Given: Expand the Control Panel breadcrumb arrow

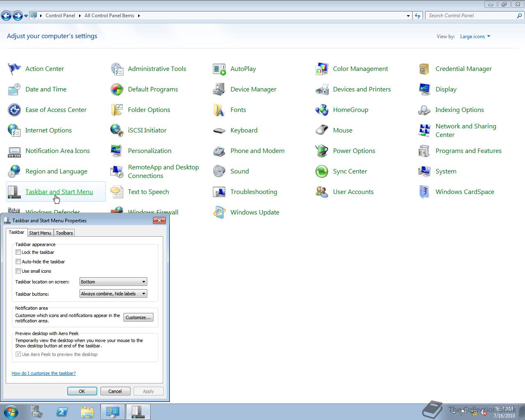Looking at the screenshot, I should click(x=80, y=16).
